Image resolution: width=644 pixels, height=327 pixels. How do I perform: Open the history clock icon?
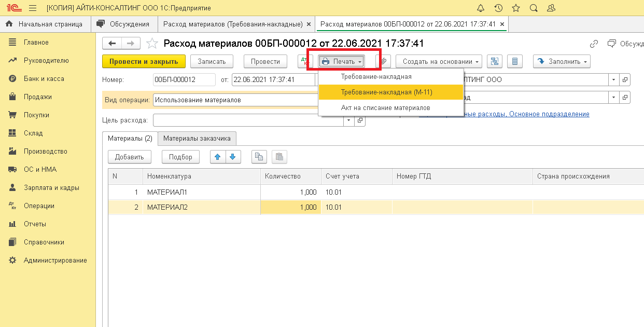click(498, 8)
